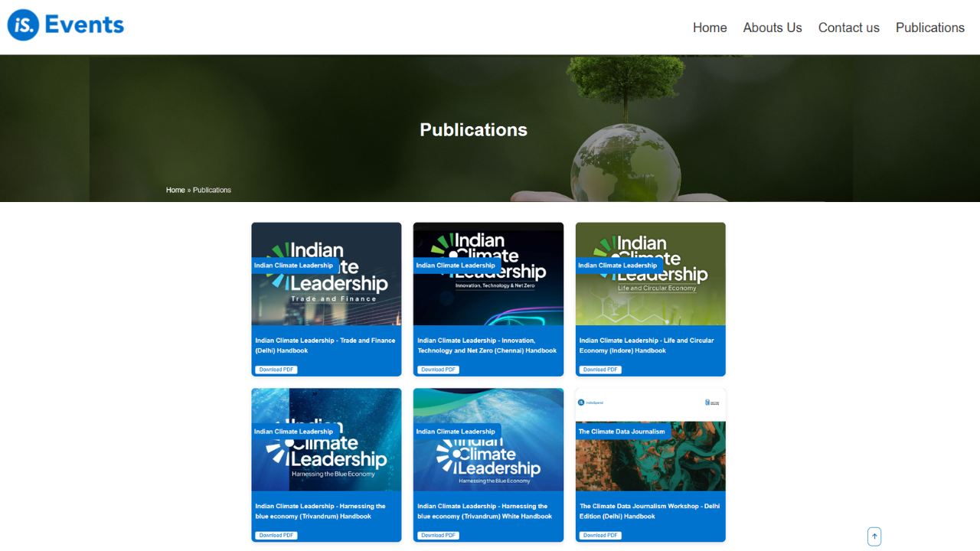Click the iS Events logo
Image resolution: width=980 pixels, height=551 pixels.
pos(66,25)
